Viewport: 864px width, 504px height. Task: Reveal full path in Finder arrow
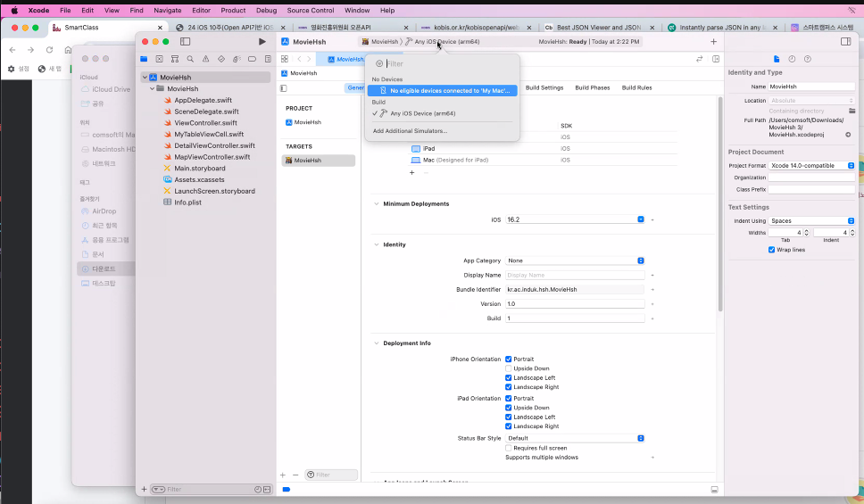tap(848, 135)
